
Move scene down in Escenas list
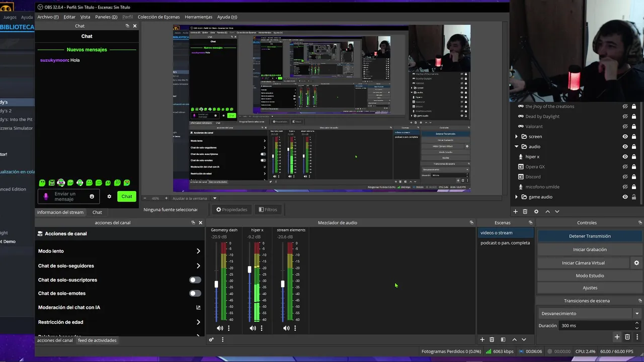pos(524,339)
